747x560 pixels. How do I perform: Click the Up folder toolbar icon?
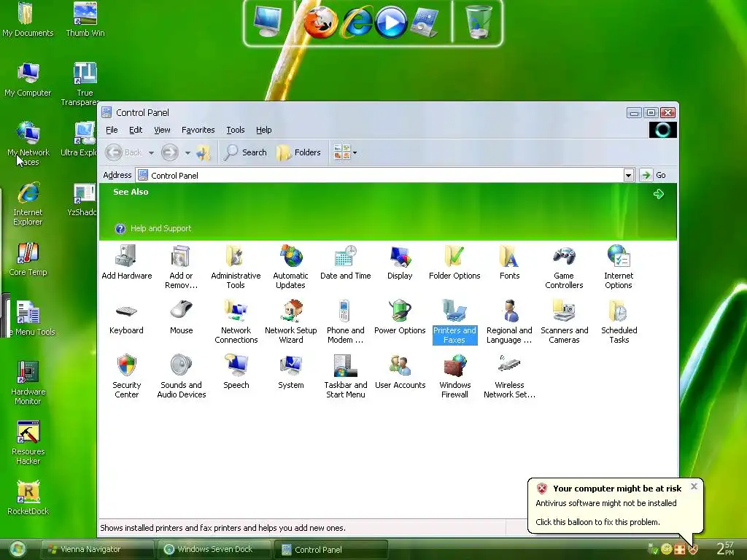pos(204,152)
